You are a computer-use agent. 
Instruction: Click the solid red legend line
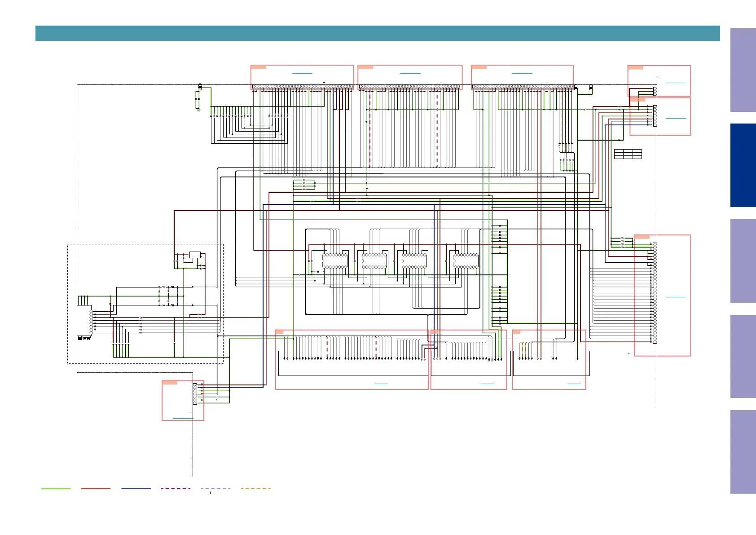pos(96,489)
